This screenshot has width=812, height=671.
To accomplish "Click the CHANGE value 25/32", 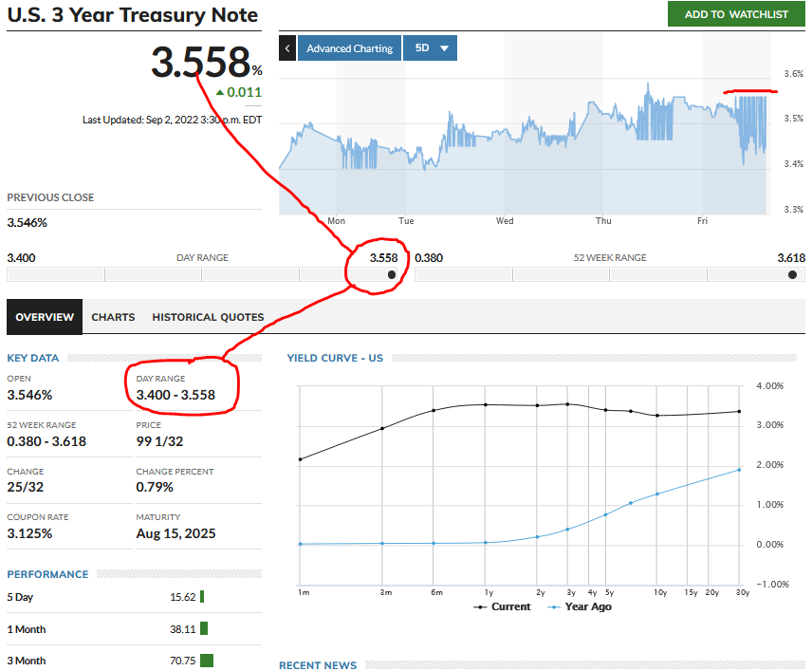I will [26, 487].
